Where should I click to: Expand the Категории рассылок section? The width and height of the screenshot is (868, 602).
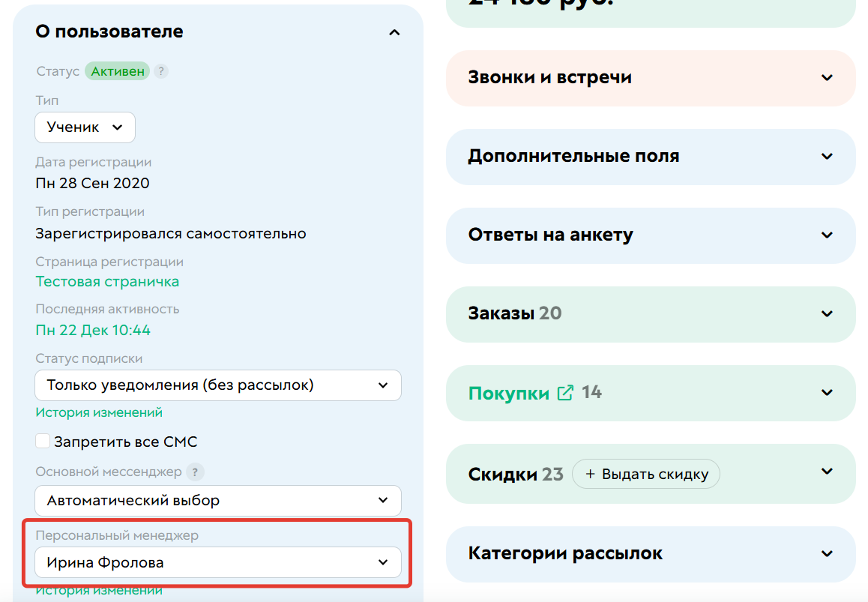(x=827, y=553)
